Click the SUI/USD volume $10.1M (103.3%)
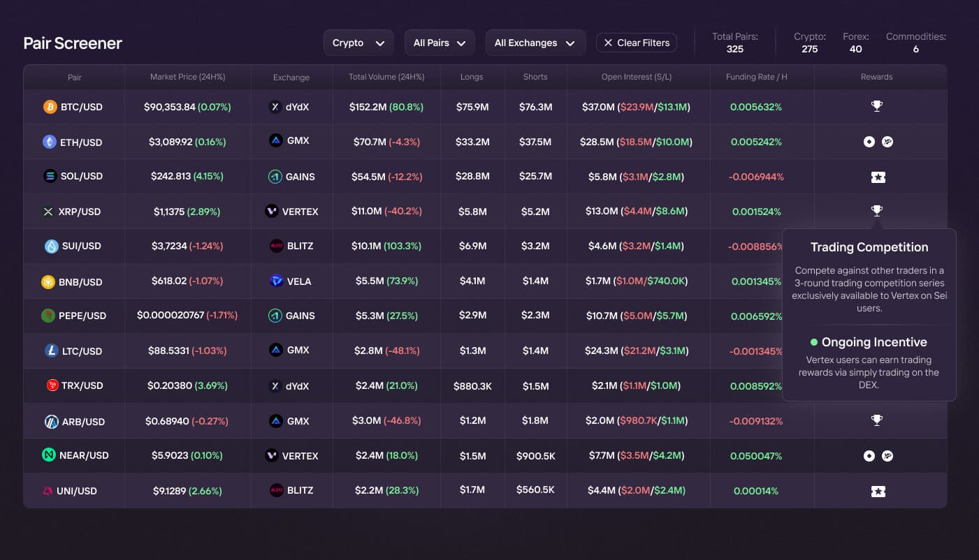The width and height of the screenshot is (979, 560). 386,246
